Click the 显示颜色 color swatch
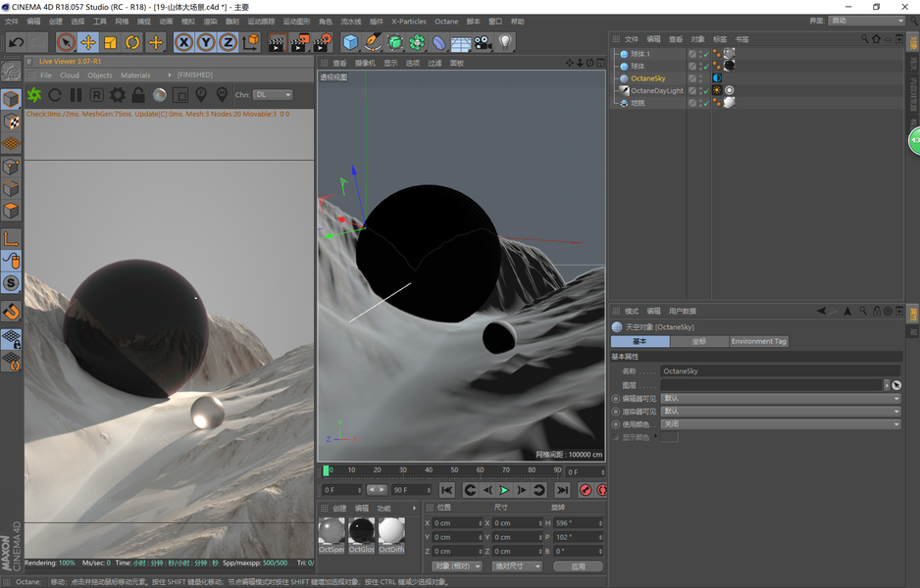 (670, 437)
